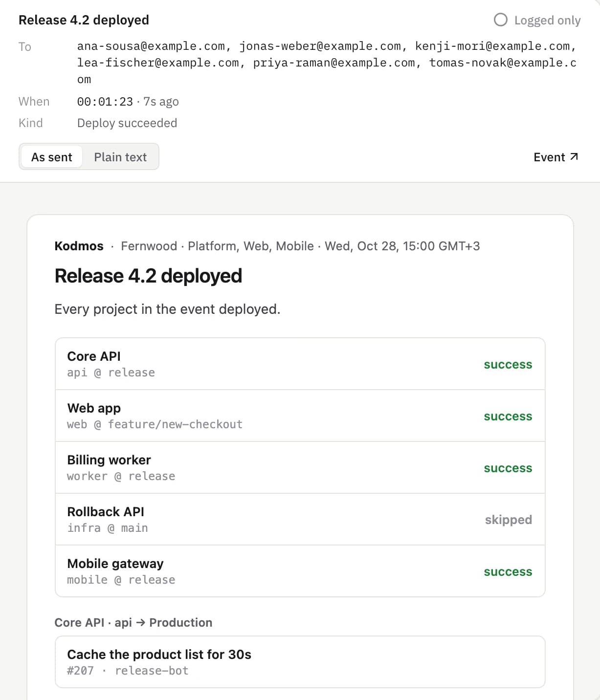Open the Web app project row
Screen dimensions: 600x700
(300, 416)
